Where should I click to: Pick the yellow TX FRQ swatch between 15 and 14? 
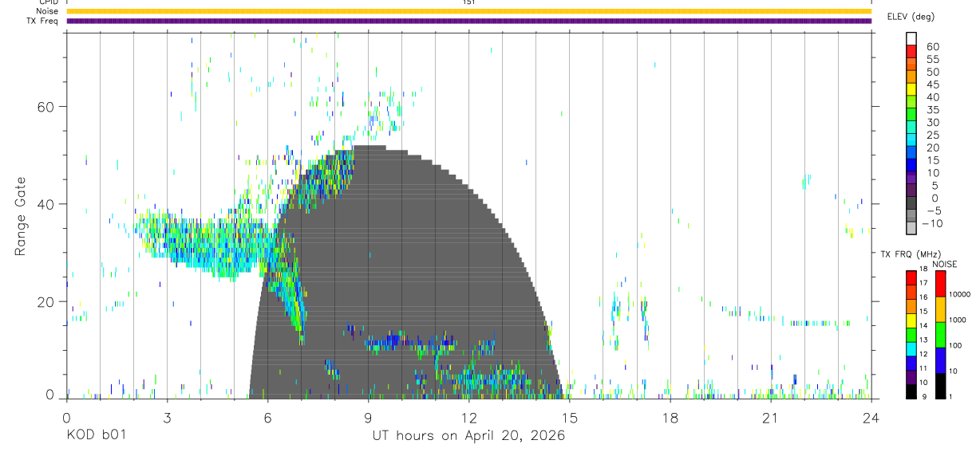tap(911, 320)
